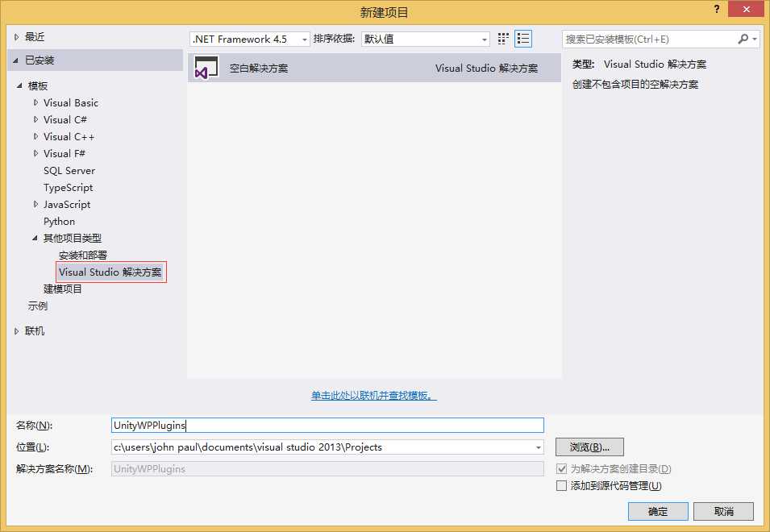Image resolution: width=770 pixels, height=532 pixels.
Task: Open the search options dropdown arrow
Action: pyautogui.click(x=755, y=39)
